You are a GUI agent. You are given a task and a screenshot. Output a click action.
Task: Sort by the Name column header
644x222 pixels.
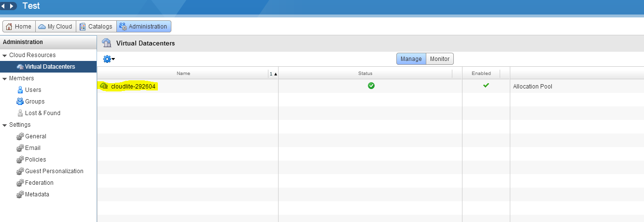[x=183, y=74]
